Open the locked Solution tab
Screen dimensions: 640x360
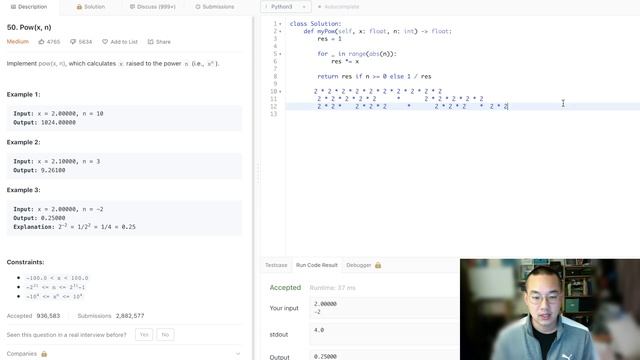(x=91, y=7)
